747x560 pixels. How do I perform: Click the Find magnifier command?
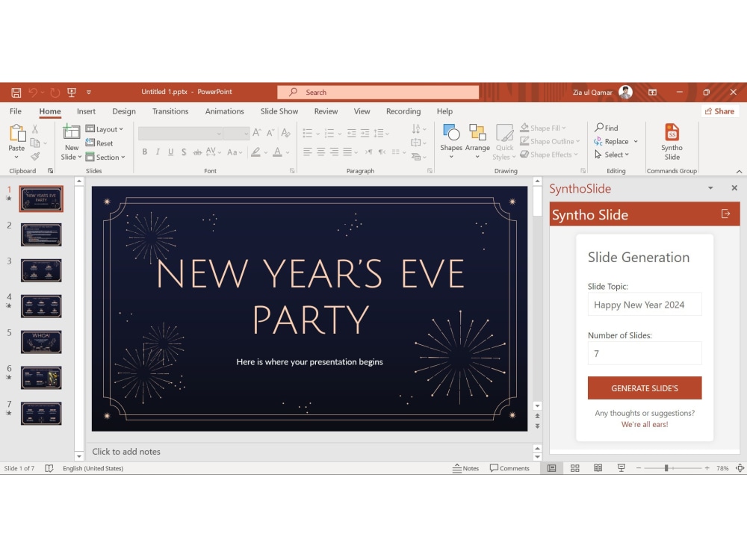(607, 128)
